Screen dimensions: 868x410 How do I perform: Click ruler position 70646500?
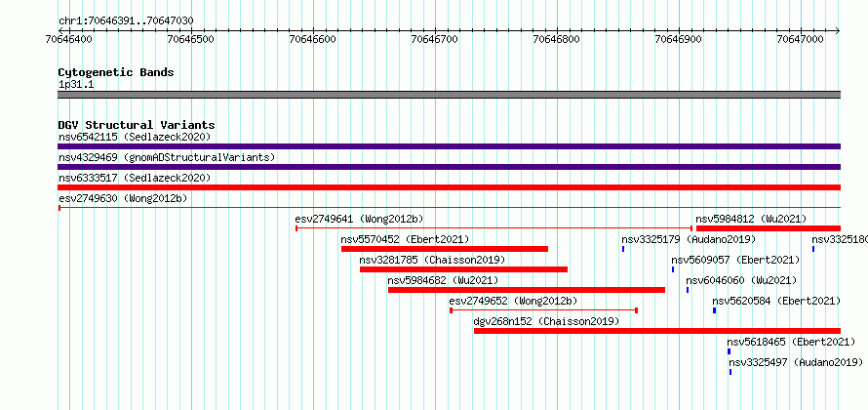pyautogui.click(x=191, y=39)
